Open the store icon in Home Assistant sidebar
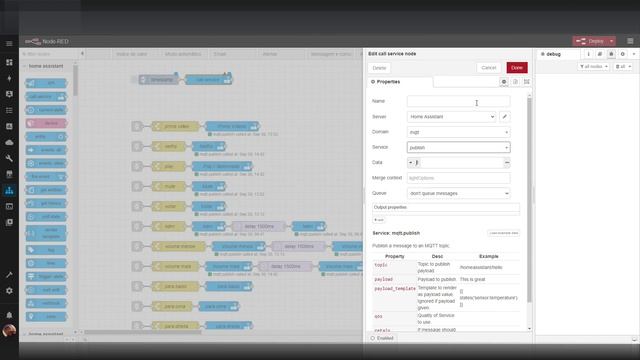Screen dimensions: 640x360 click(9, 174)
